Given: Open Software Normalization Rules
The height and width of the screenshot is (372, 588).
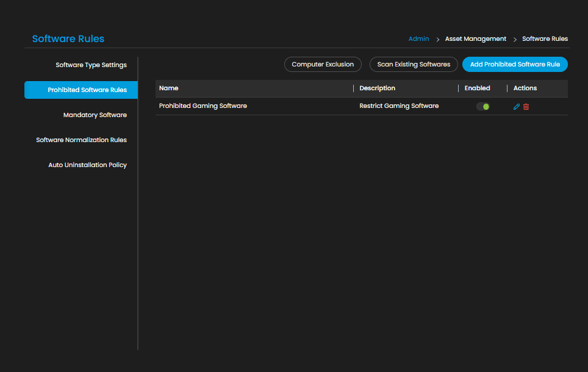Looking at the screenshot, I should 81,140.
